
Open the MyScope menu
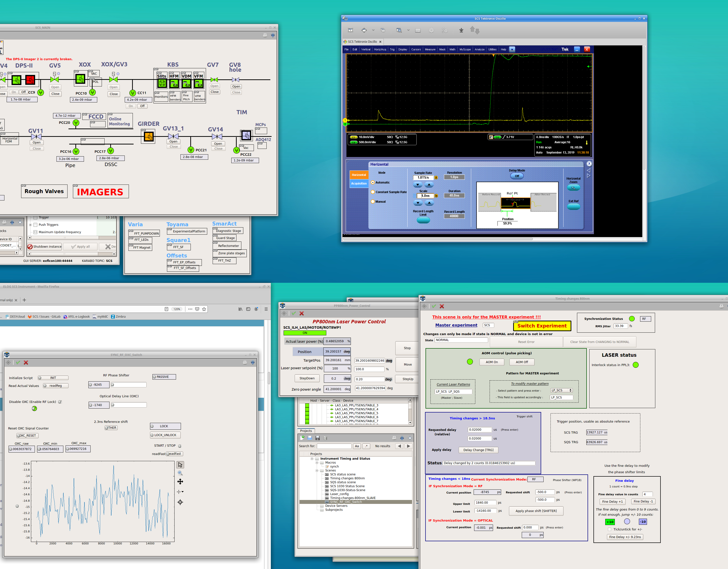[465, 49]
